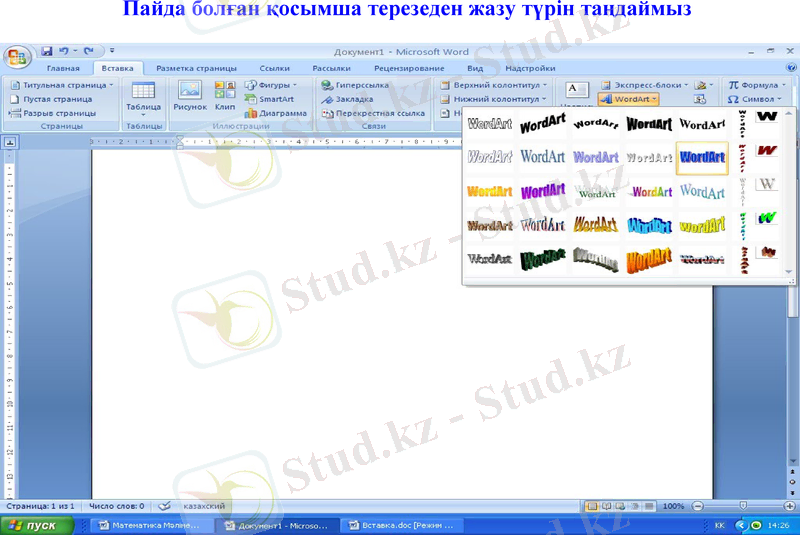Click proofing check icon in status bar

tap(164, 506)
